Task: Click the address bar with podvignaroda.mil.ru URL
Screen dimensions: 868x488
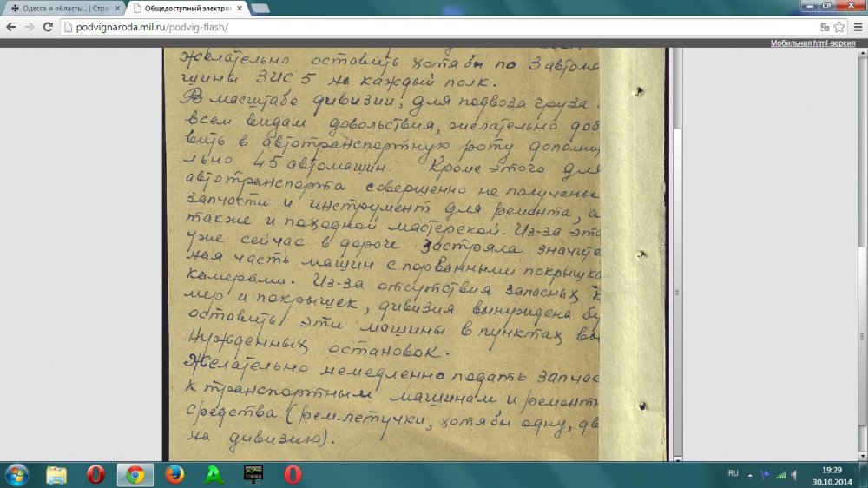Action: click(x=434, y=27)
